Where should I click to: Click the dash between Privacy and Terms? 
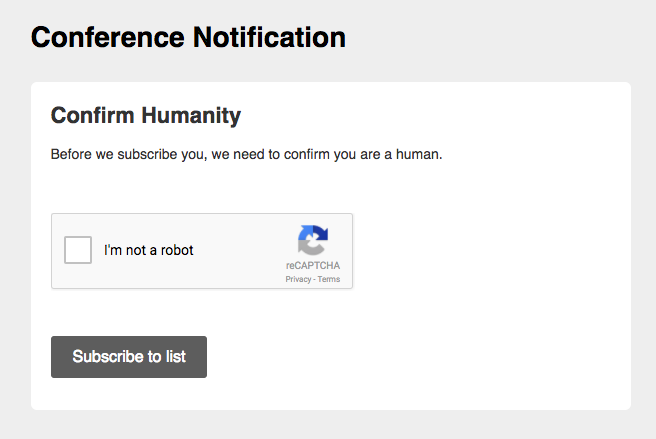(x=315, y=280)
